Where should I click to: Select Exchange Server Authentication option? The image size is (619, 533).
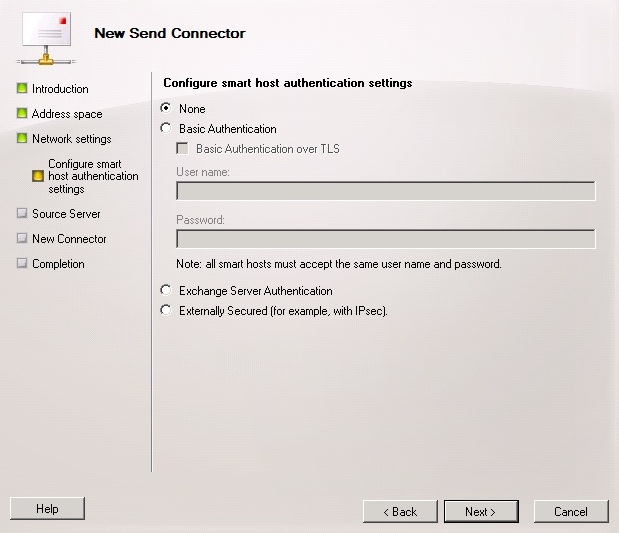[x=166, y=290]
